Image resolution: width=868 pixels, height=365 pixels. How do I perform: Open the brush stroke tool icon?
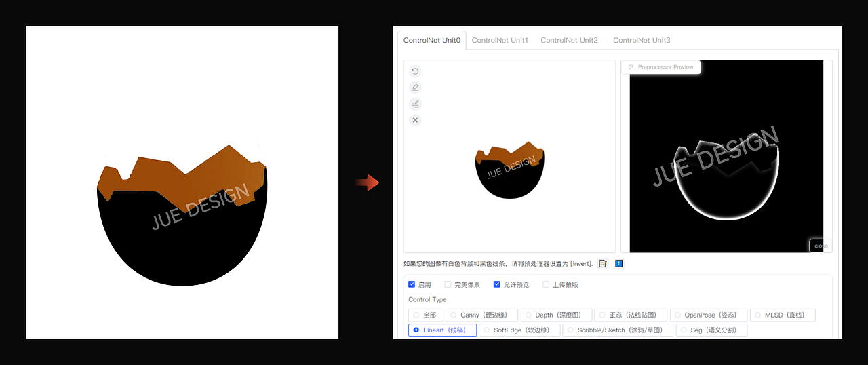tap(416, 104)
